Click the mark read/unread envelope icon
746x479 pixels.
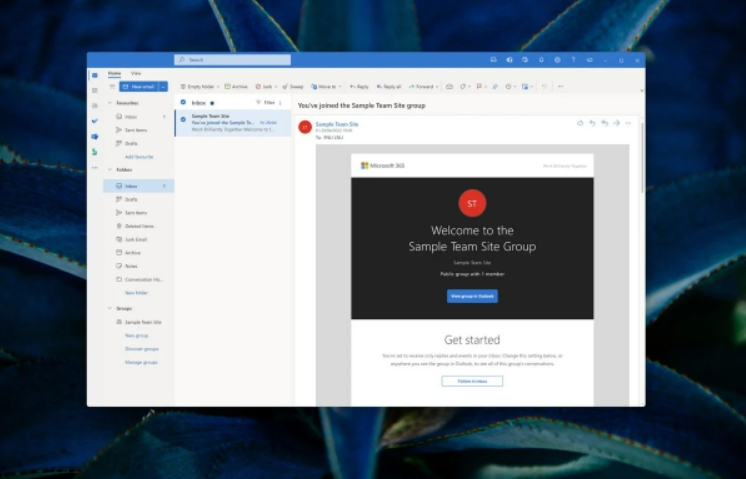tap(449, 87)
